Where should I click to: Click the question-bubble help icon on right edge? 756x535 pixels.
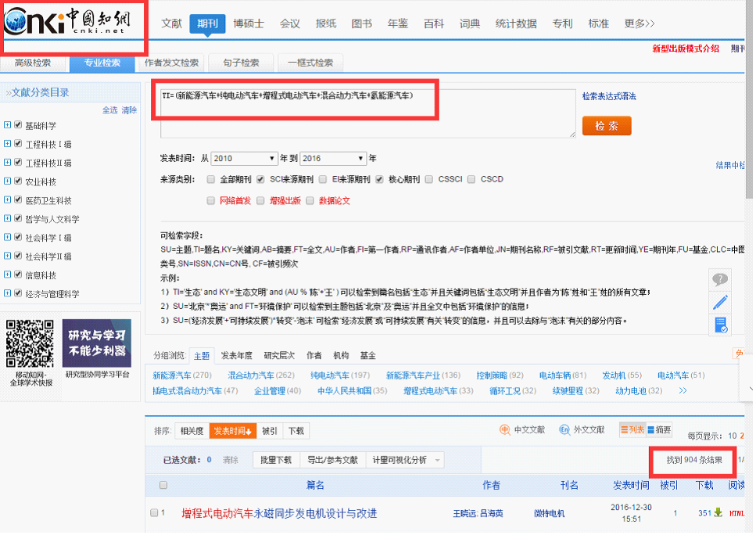720,280
